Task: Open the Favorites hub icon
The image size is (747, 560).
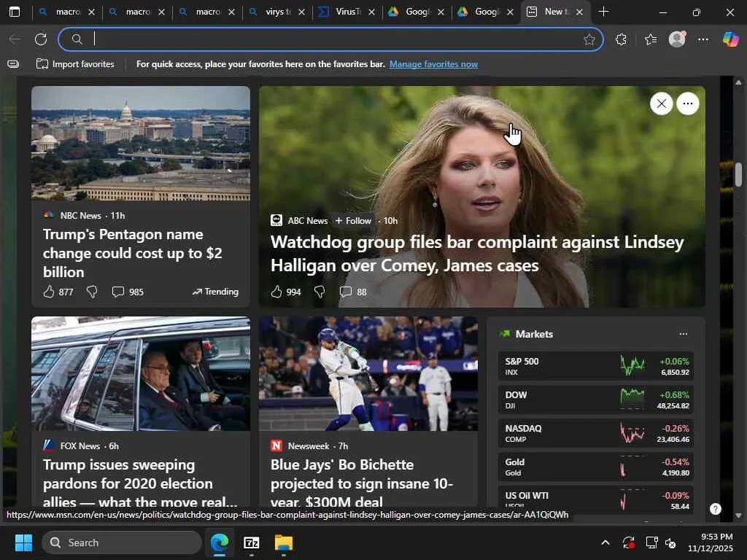Action: [x=651, y=39]
